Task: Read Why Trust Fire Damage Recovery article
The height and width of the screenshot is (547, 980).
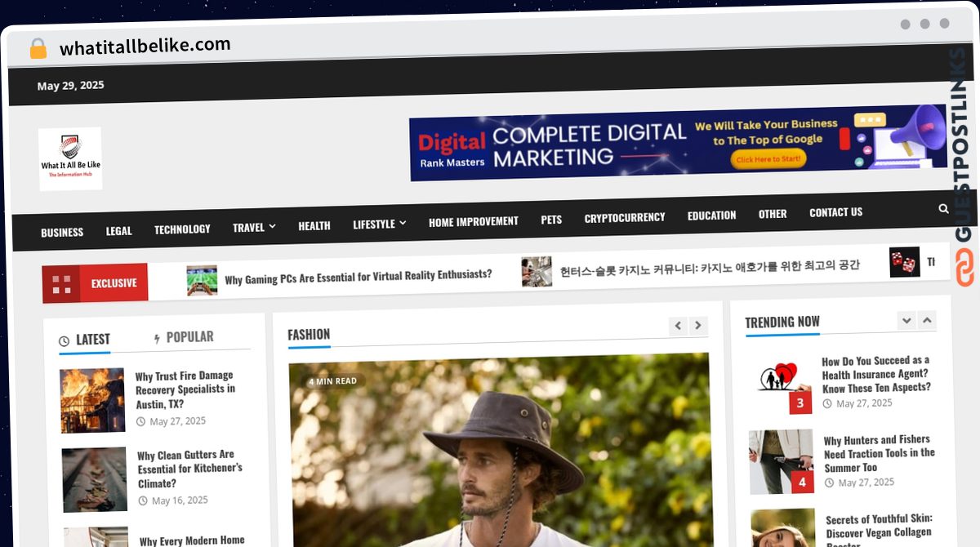Action: pos(185,390)
